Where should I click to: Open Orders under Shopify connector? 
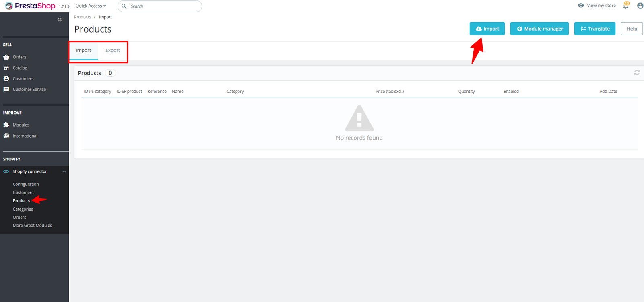pos(19,217)
